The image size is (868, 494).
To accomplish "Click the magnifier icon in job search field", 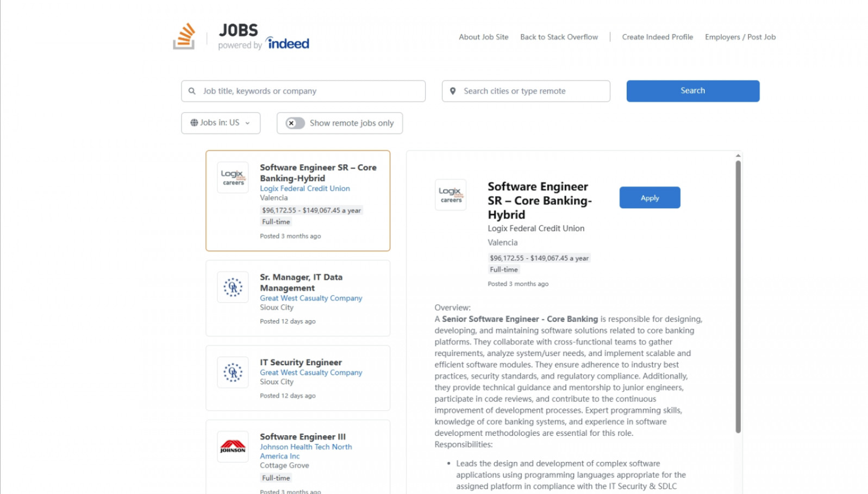I will 192,91.
